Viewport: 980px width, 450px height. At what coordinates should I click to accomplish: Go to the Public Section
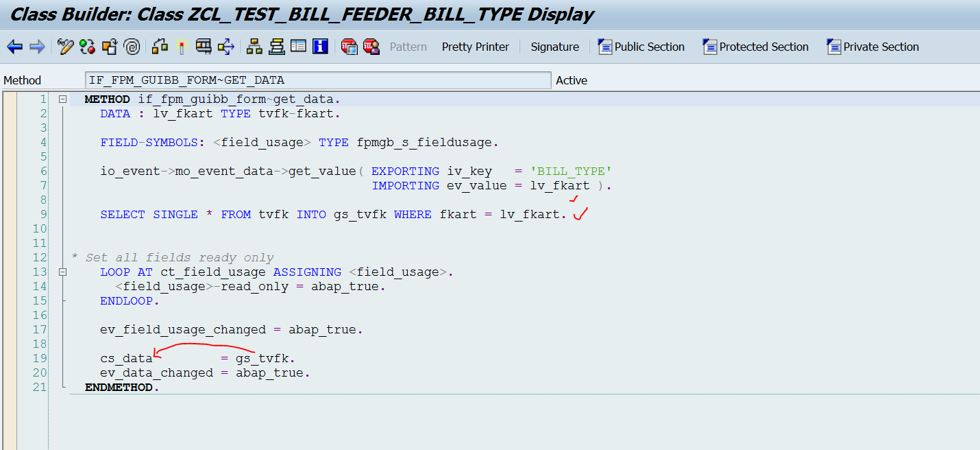641,47
